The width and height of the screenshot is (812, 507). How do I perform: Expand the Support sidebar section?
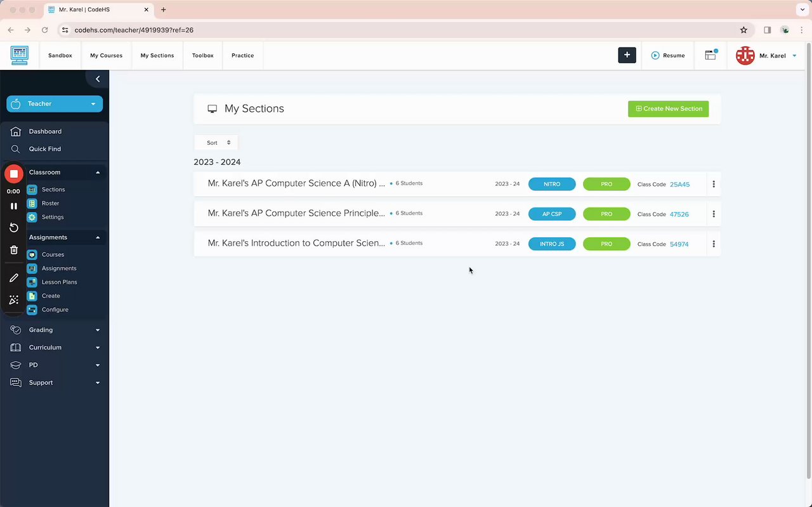(98, 383)
